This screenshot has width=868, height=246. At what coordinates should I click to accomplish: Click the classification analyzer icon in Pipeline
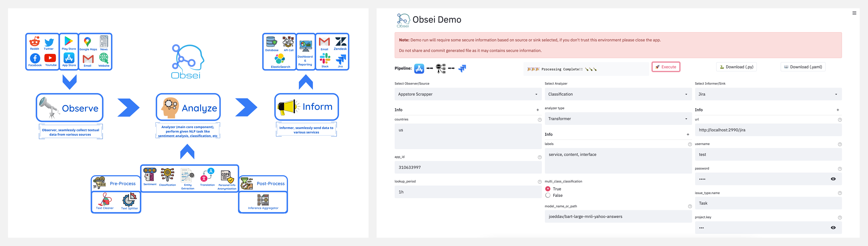441,69
